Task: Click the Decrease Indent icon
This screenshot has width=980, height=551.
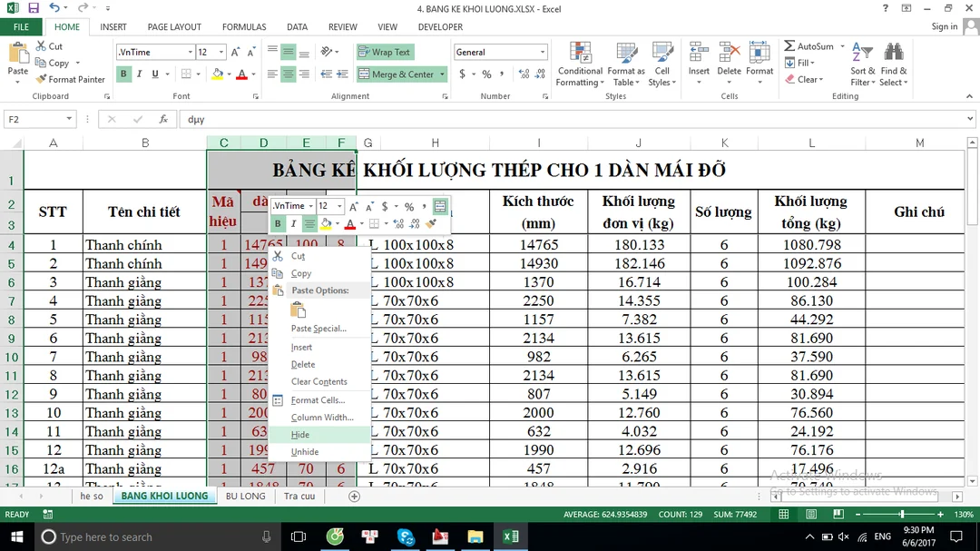Action: point(326,74)
